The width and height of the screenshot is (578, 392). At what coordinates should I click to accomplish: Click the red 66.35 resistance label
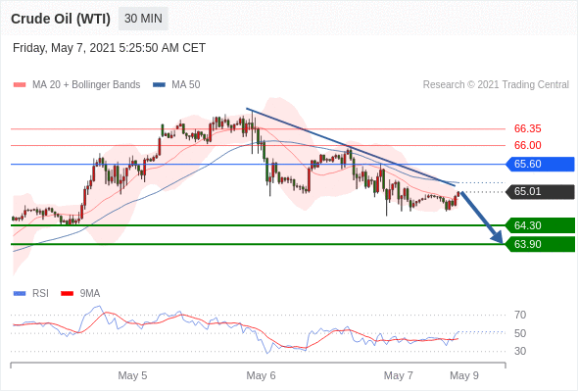pos(527,128)
